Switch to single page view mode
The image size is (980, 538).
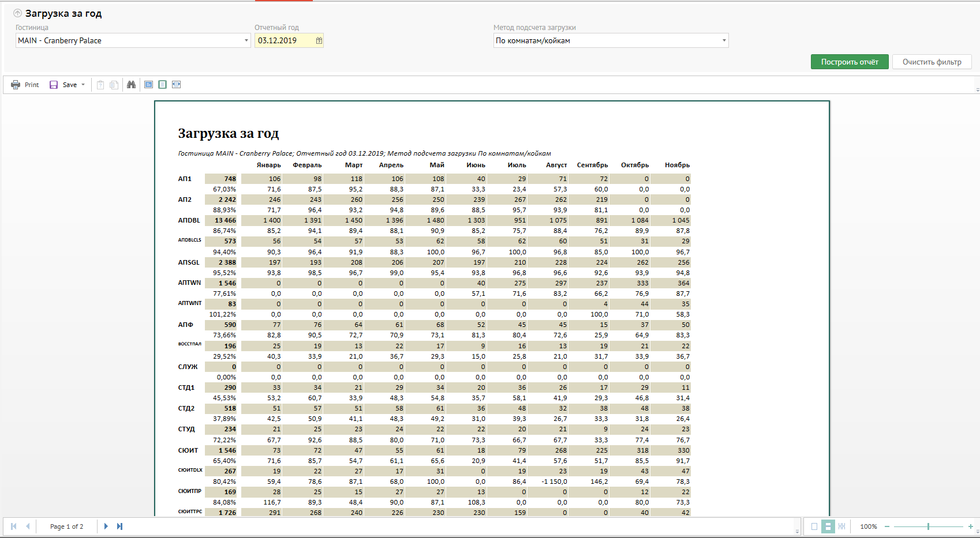click(814, 526)
